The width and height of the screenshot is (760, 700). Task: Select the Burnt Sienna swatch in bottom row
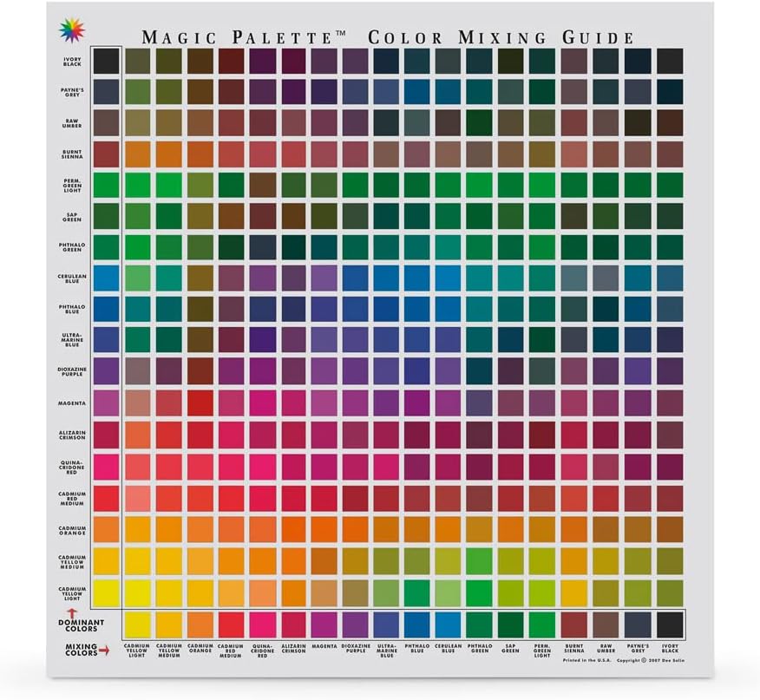point(574,625)
